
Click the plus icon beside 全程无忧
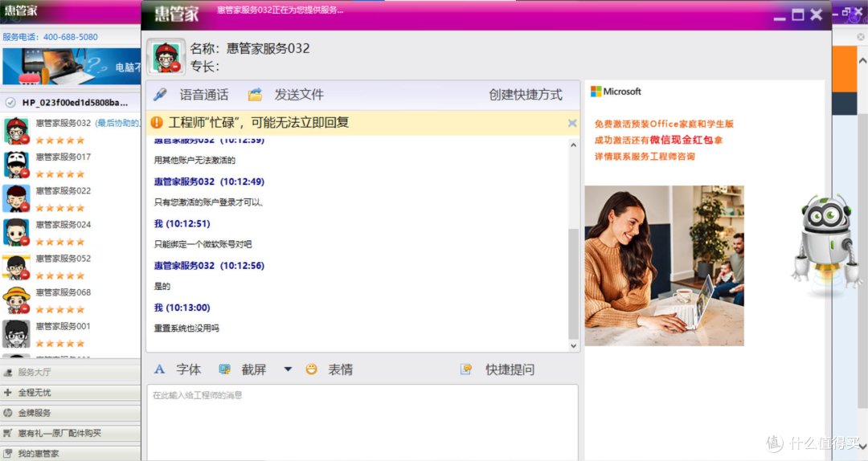coord(8,393)
